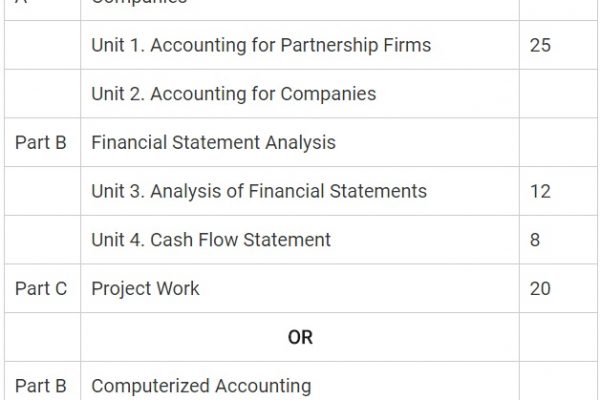This screenshot has width=600, height=400.
Task: Click the Computerized Accounting heading
Action: tap(200, 386)
